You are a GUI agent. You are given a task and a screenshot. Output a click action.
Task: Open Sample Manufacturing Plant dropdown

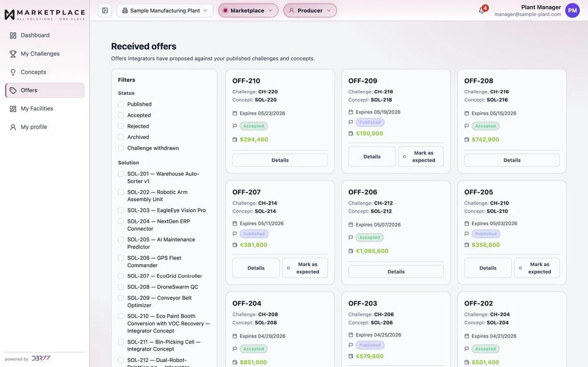click(165, 10)
